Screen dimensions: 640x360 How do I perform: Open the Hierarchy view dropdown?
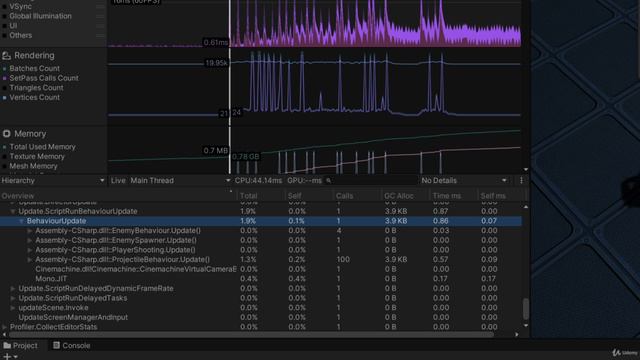pos(53,180)
